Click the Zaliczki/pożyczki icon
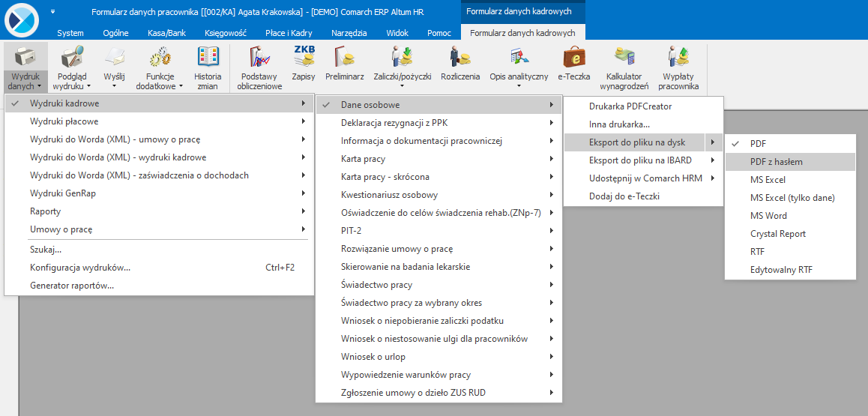Viewport: 868px width, 416px height. (403, 58)
